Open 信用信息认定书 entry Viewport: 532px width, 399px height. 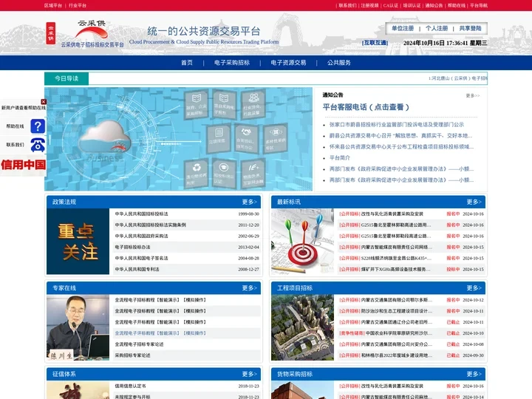coord(130,386)
